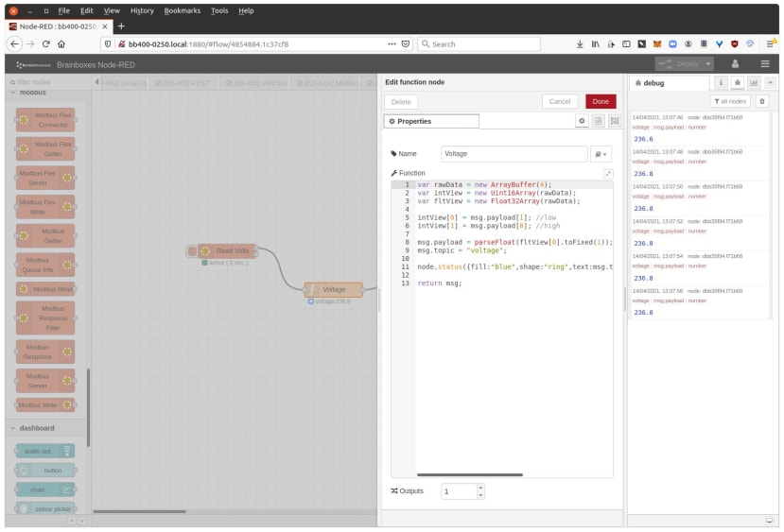Clear debug messages with trash icon
The width and height of the screenshot is (784, 532).
coord(762,101)
